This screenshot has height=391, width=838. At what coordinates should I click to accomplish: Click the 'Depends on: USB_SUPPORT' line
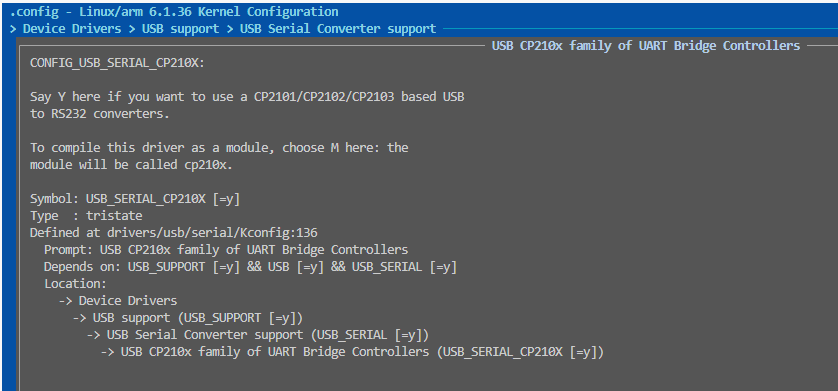click(x=250, y=267)
